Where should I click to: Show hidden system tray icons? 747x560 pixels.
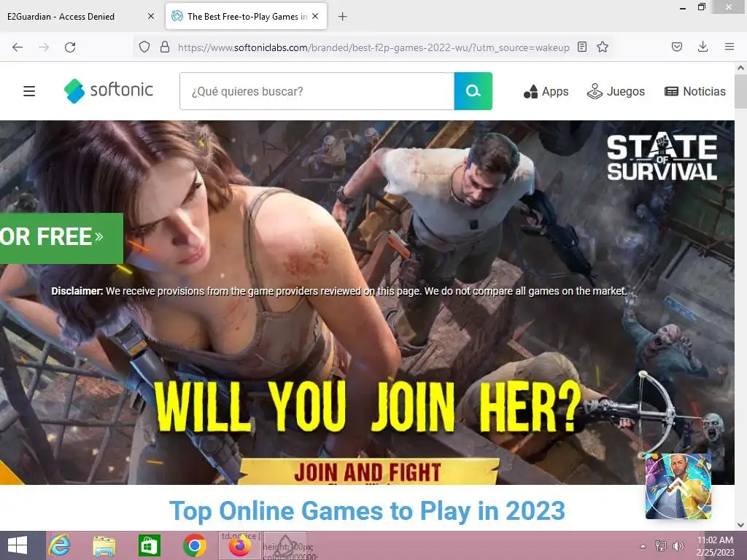click(643, 545)
